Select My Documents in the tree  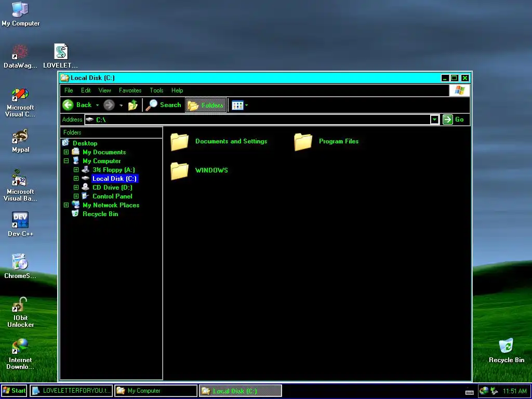104,152
